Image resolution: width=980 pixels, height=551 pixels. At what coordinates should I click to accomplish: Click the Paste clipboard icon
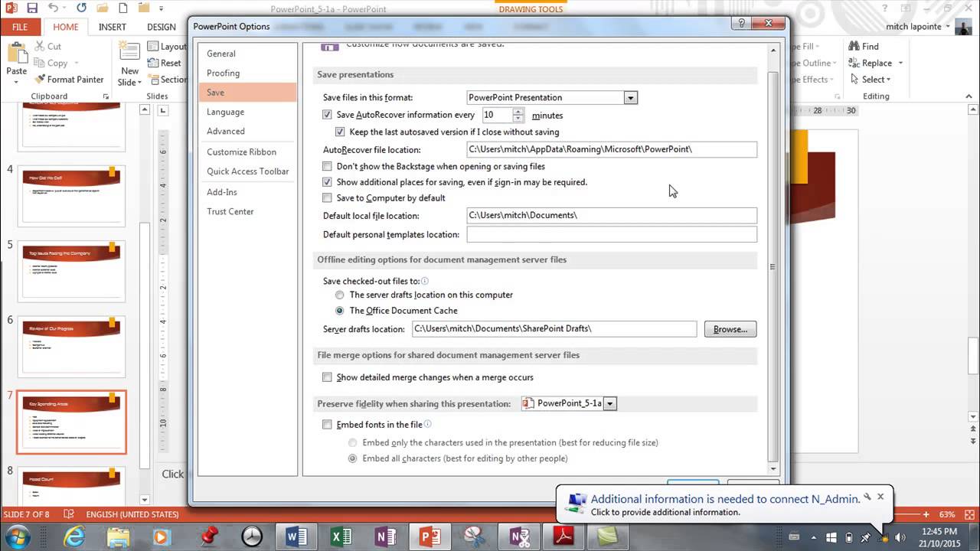[x=16, y=53]
